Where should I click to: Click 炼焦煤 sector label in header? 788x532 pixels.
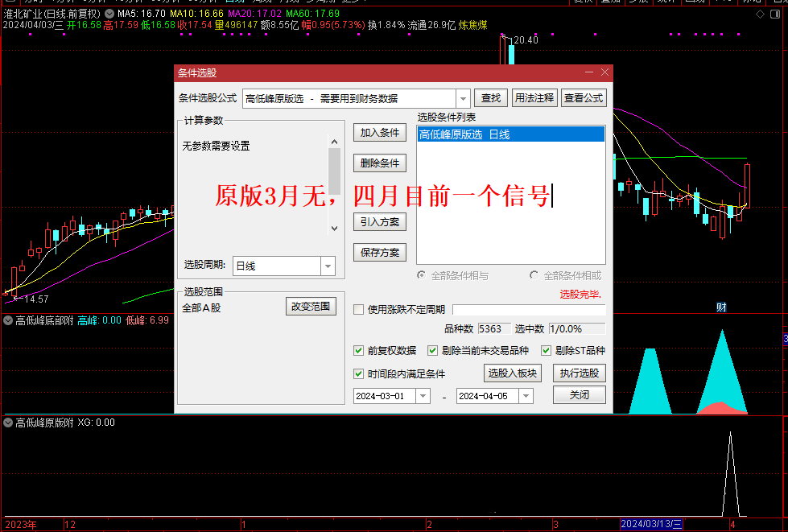473,25
